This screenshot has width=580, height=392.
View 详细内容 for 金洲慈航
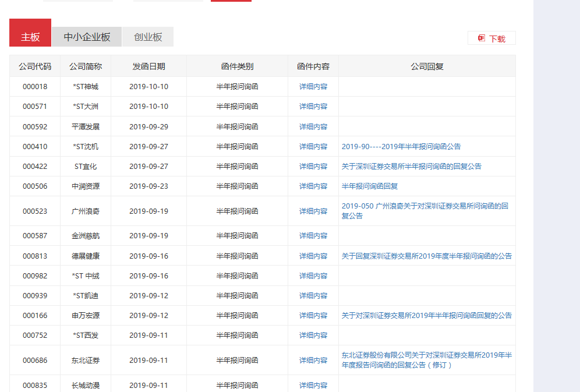click(x=313, y=236)
